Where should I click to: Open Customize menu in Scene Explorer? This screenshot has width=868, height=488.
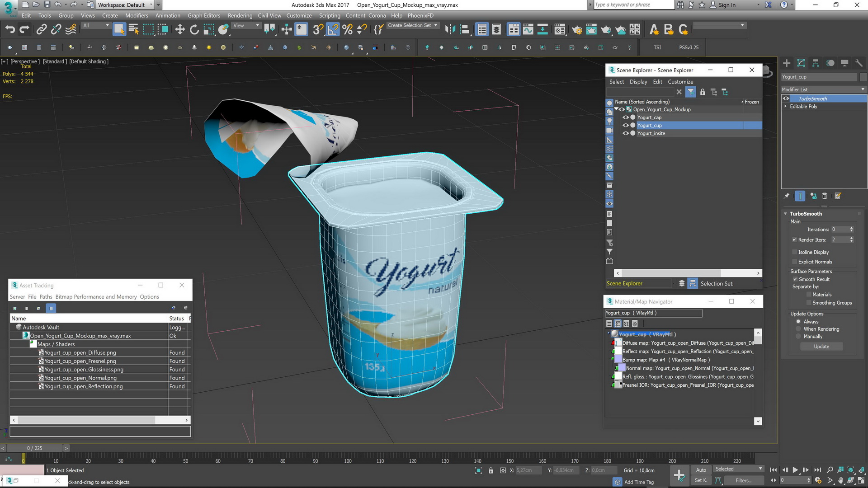tap(680, 82)
